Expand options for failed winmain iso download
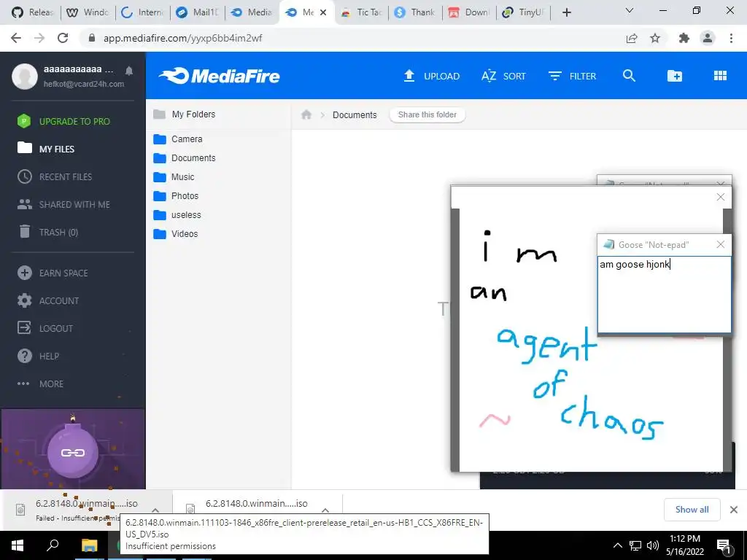 [155, 510]
